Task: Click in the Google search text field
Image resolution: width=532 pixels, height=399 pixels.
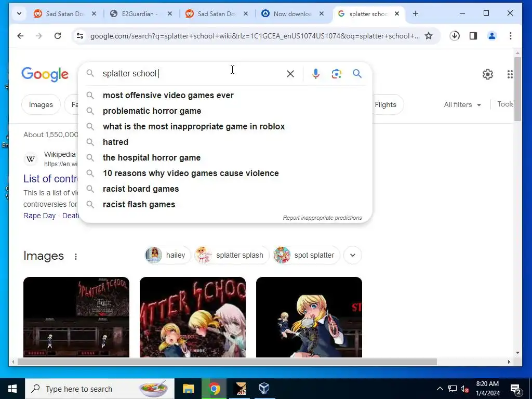Action: click(192, 74)
